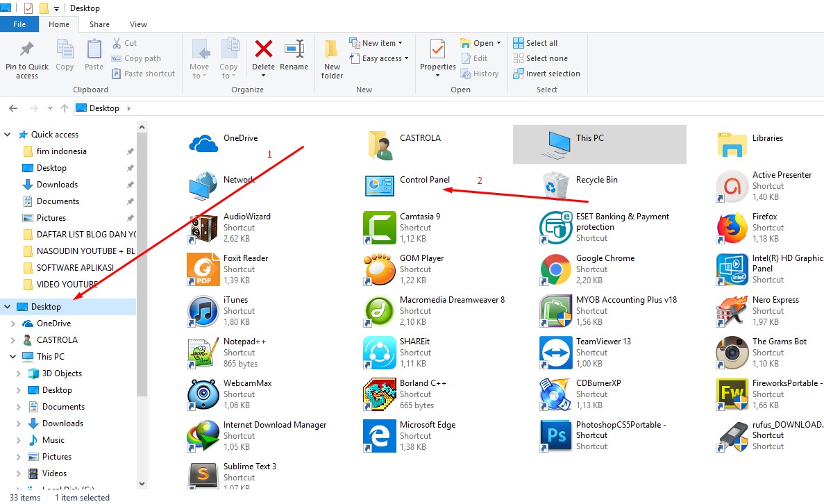Open the Sublime Text 3 shortcut icon

click(x=203, y=475)
